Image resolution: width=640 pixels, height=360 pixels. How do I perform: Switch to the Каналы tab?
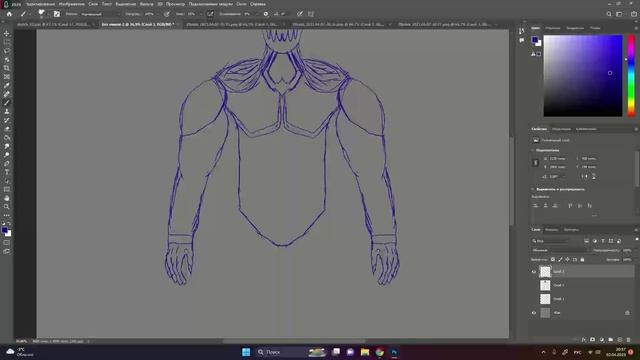[x=551, y=230]
